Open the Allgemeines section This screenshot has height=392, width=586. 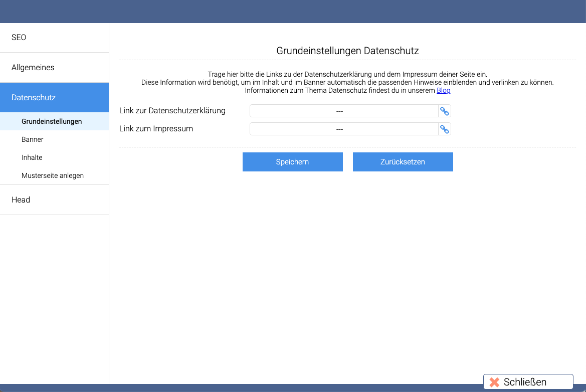(55, 68)
